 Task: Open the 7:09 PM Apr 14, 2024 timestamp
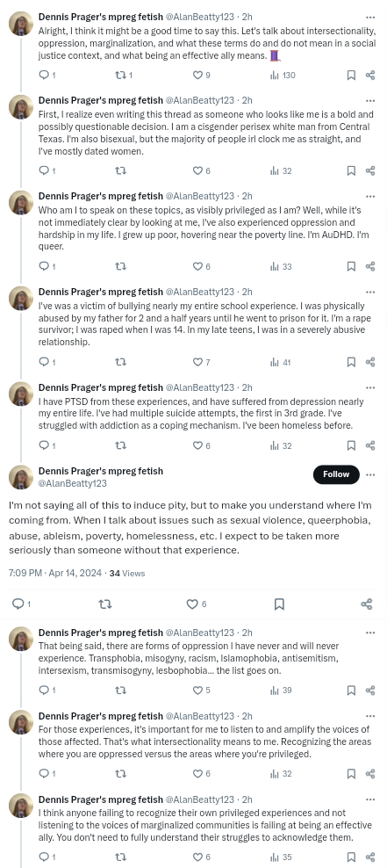click(x=55, y=574)
